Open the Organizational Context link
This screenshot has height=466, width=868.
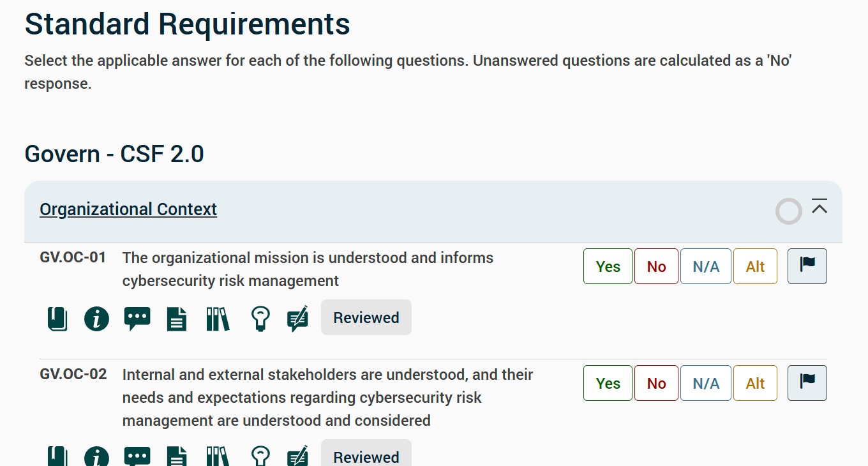pyautogui.click(x=128, y=209)
